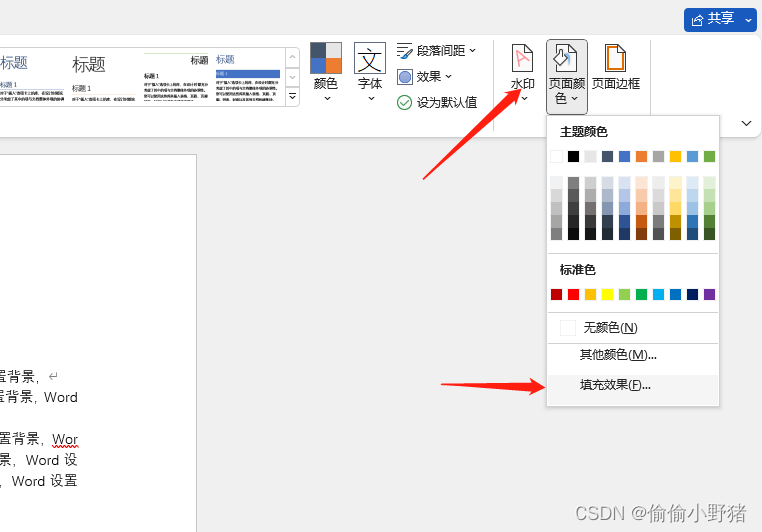Pick orange theme color swatch in top row

pyautogui.click(x=641, y=156)
